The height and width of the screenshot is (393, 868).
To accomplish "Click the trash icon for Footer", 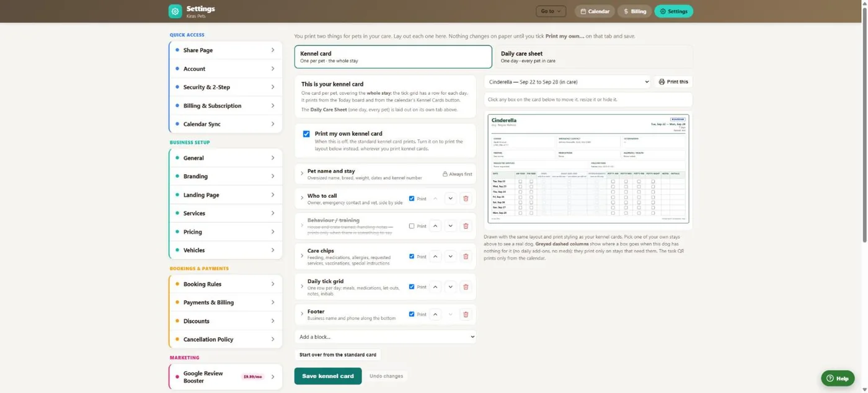I will 466,314.
